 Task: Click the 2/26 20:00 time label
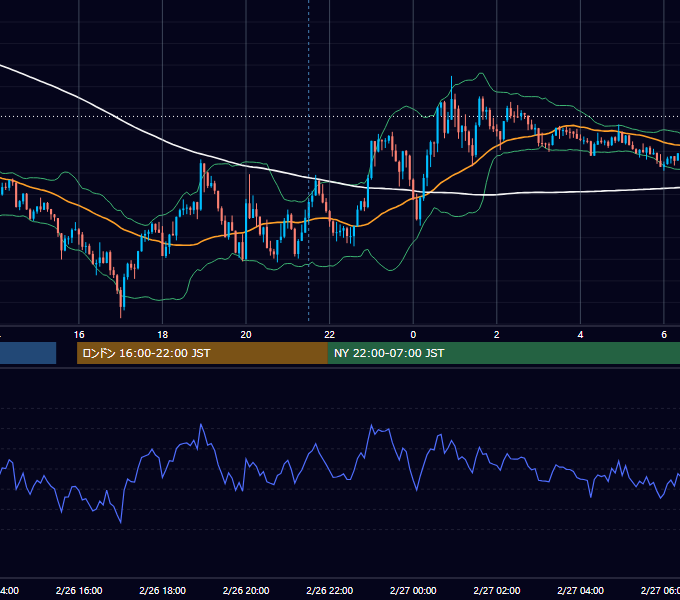pyautogui.click(x=246, y=590)
